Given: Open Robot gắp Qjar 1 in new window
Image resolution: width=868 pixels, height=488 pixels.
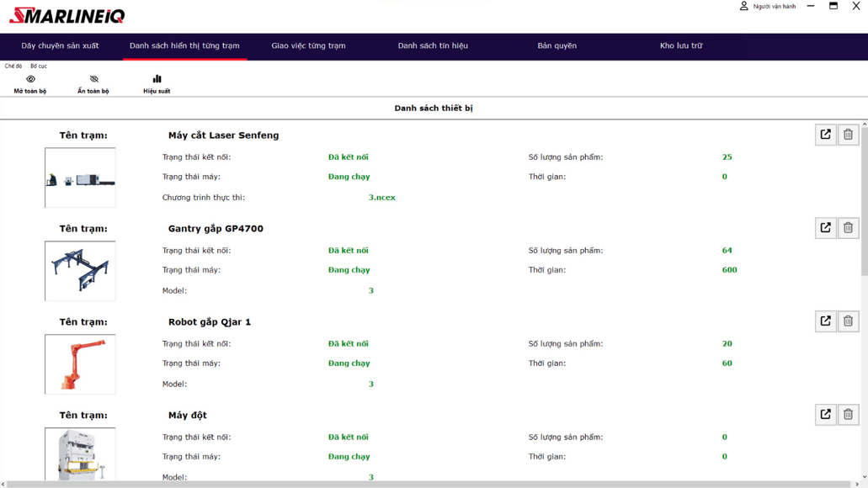Looking at the screenshot, I should coord(825,321).
